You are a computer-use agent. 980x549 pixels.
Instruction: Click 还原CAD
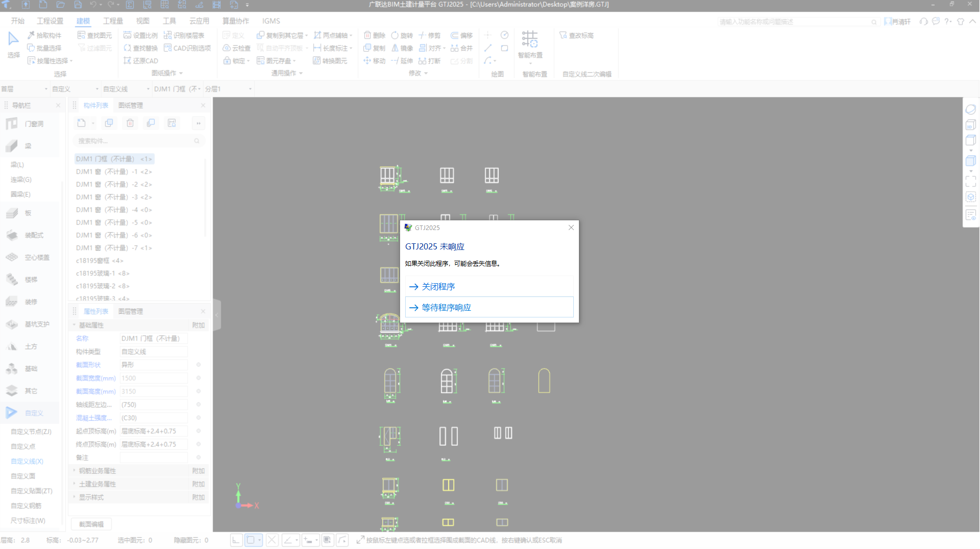tap(141, 61)
